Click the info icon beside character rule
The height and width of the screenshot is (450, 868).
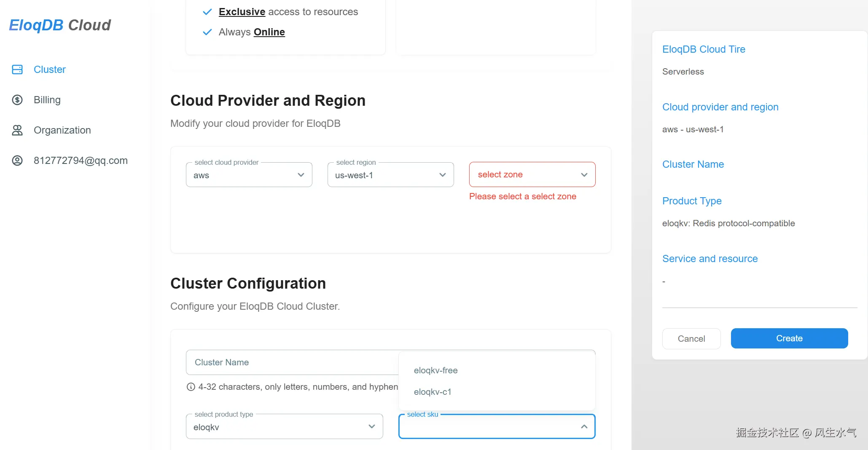[191, 387]
